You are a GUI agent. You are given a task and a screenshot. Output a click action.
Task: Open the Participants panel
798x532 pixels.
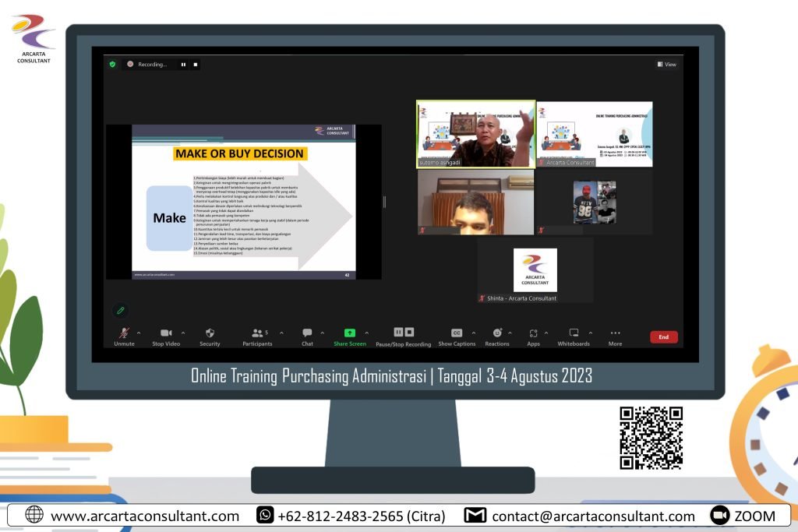pos(257,333)
